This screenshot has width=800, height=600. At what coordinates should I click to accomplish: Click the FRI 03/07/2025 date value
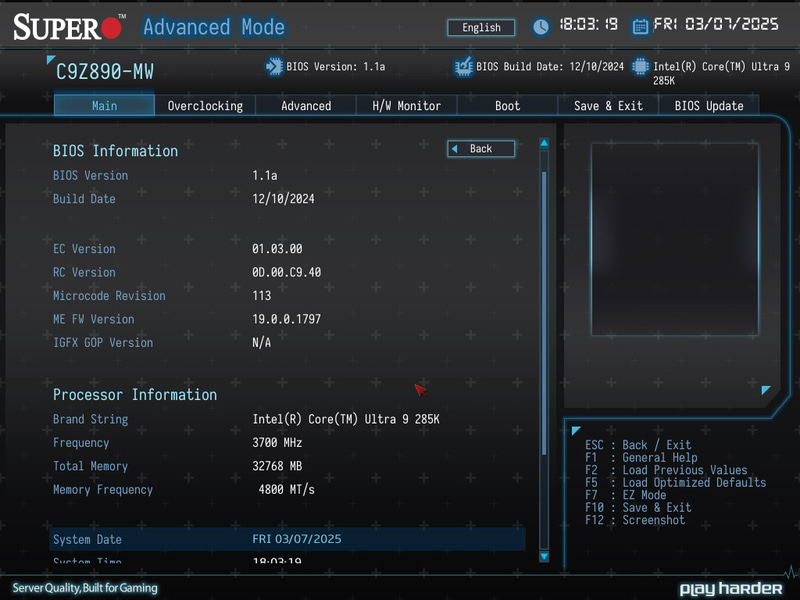296,539
